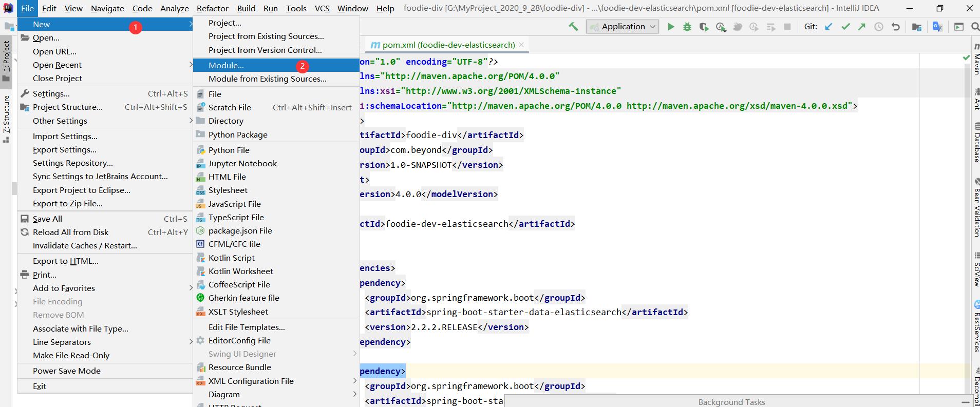This screenshot has height=407, width=980.
Task: Open the Edit menu
Action: tap(49, 8)
